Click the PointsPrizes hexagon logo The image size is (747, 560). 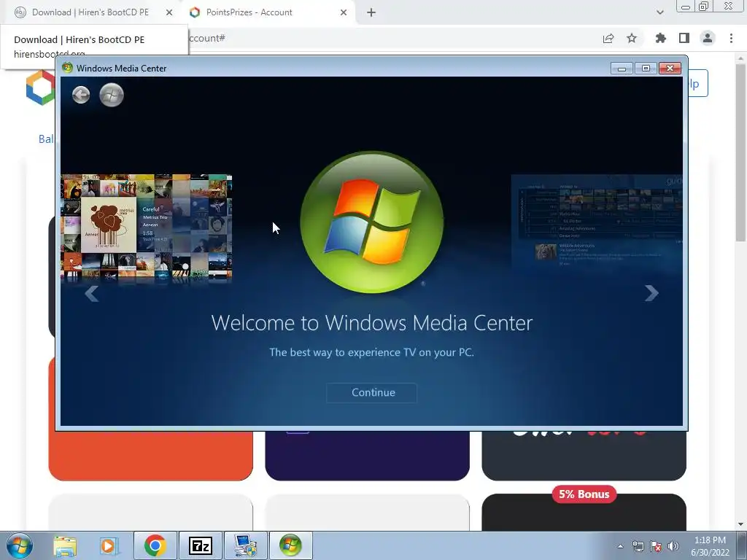pos(41,87)
